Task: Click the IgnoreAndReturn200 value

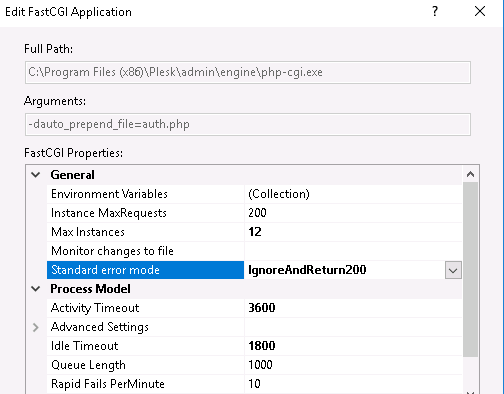Action: (307, 270)
